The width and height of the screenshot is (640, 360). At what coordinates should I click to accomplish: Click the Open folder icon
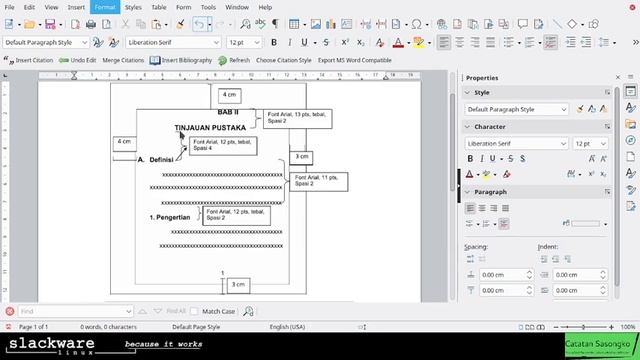(29, 24)
